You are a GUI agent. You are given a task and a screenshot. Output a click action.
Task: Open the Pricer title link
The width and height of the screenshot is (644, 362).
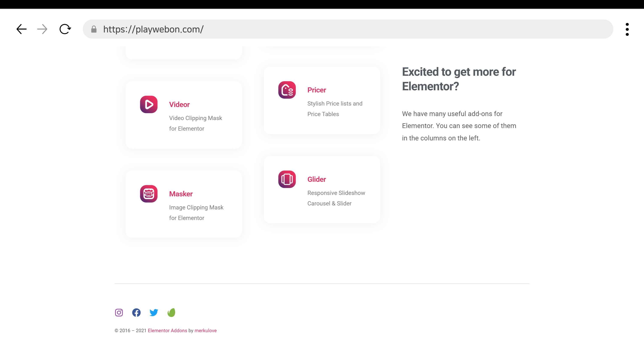click(317, 90)
